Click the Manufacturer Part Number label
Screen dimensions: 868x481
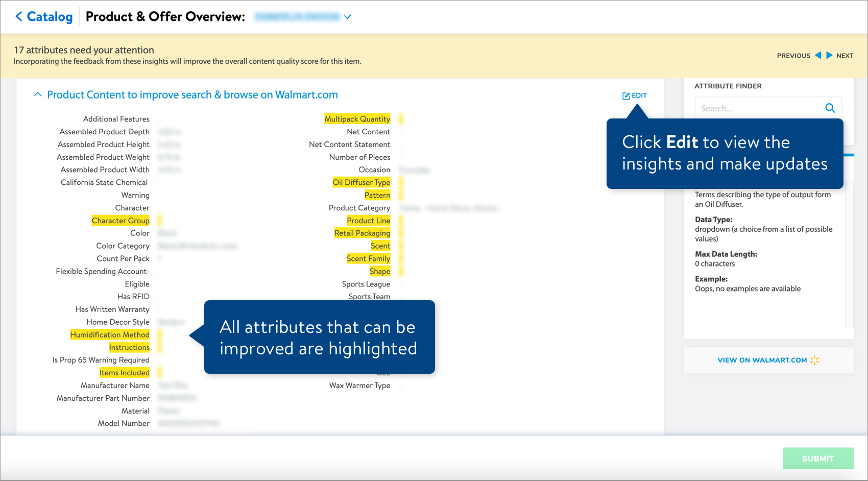[x=103, y=398]
